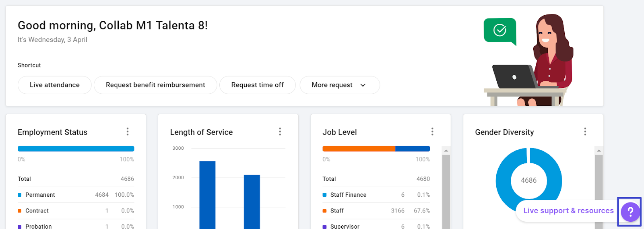Click the Good morning greeting heading
Image resolution: width=644 pixels, height=229 pixels.
click(x=113, y=25)
